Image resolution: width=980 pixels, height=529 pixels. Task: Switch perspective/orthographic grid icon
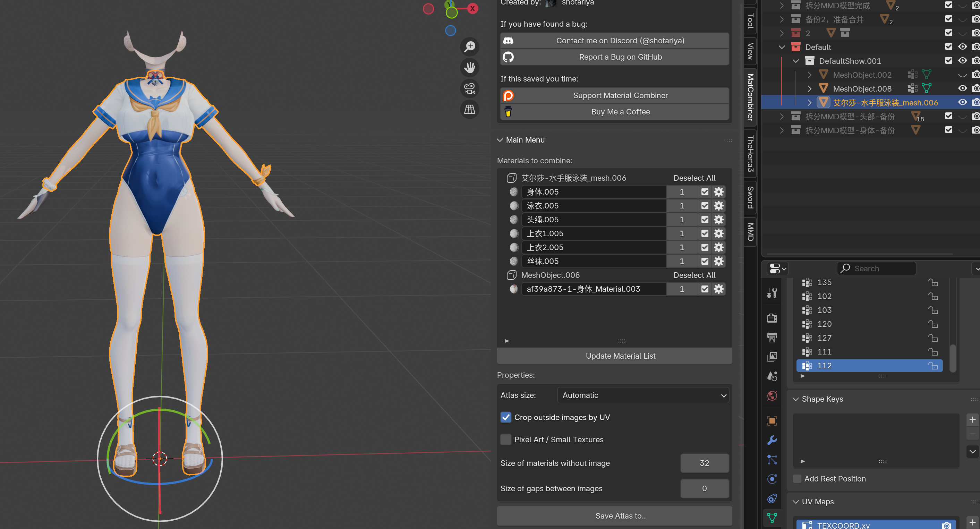pyautogui.click(x=470, y=110)
